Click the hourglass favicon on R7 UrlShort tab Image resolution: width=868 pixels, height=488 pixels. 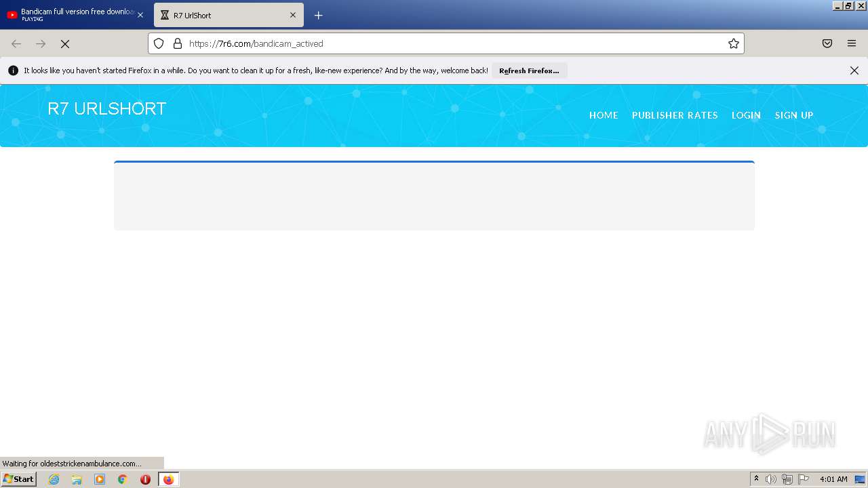(165, 15)
